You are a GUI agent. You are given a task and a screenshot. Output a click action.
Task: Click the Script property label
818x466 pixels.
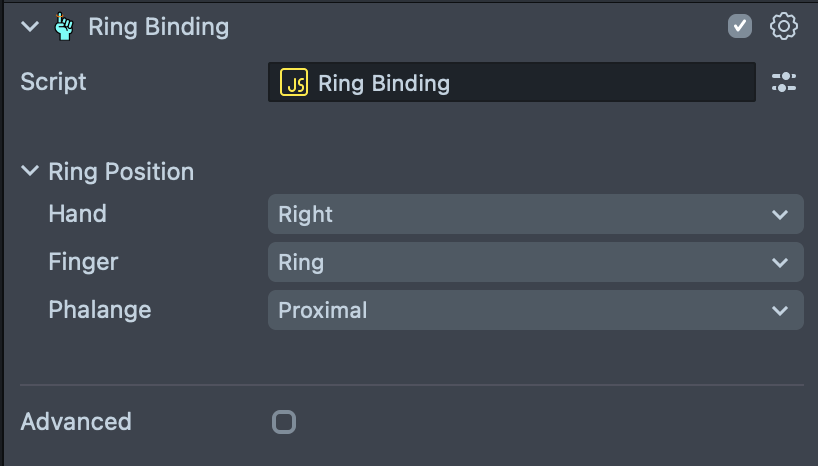pos(53,82)
